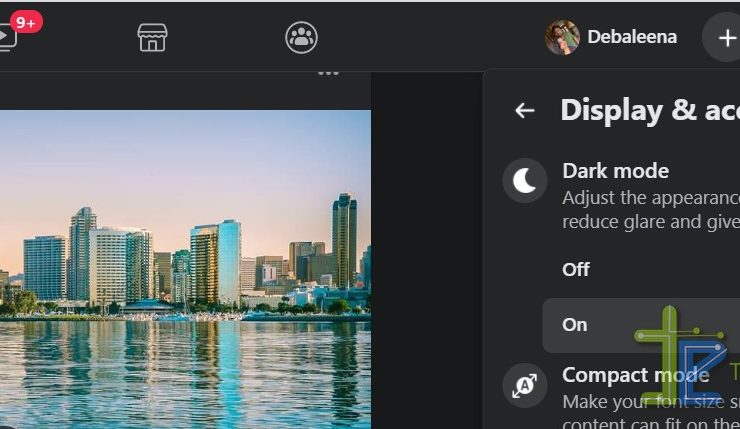Click the Display & accessibility panel title

click(x=650, y=111)
